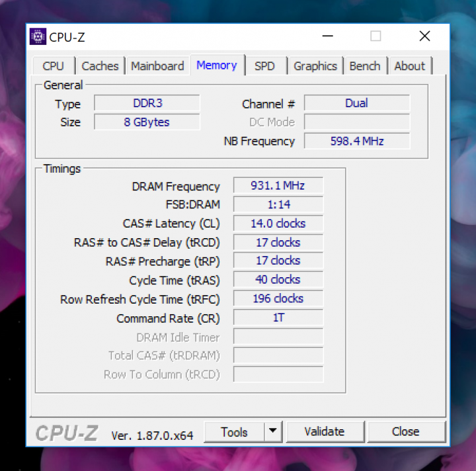Expand the Tools dropdown arrow

pyautogui.click(x=273, y=431)
